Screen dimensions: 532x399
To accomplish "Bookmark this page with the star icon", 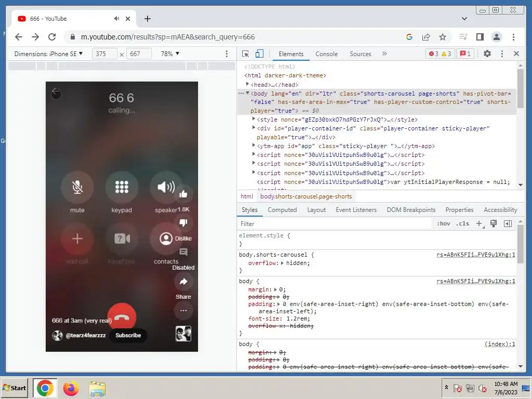I will pos(443,37).
